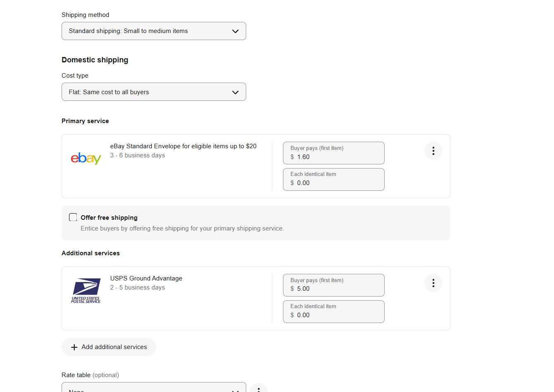554x392 pixels.
Task: Open the Shipping method dropdown
Action: 154,31
